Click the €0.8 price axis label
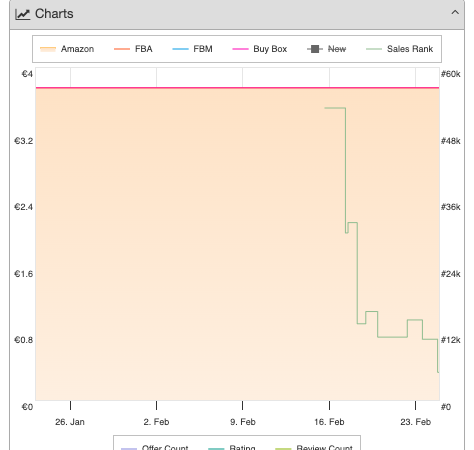 24,340
